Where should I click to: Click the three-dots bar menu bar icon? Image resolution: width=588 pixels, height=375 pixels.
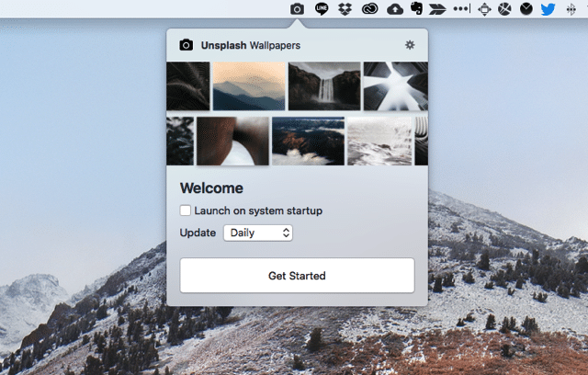click(461, 8)
